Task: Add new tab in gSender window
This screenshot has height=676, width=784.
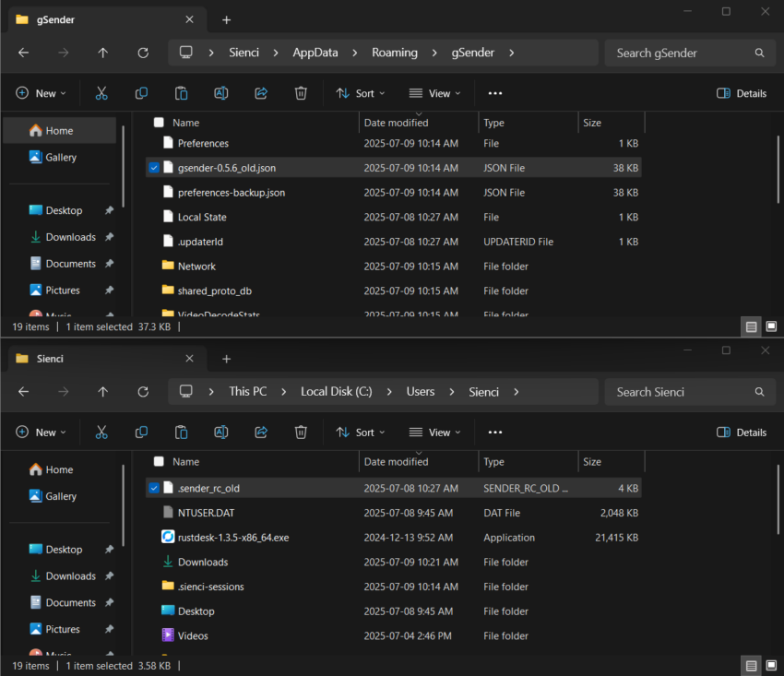Action: tap(227, 20)
